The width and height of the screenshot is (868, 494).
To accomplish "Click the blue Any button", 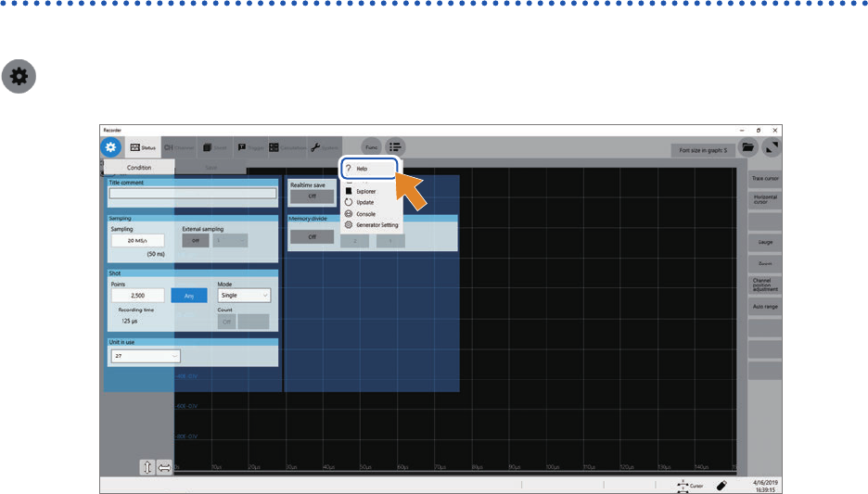I will tap(189, 296).
